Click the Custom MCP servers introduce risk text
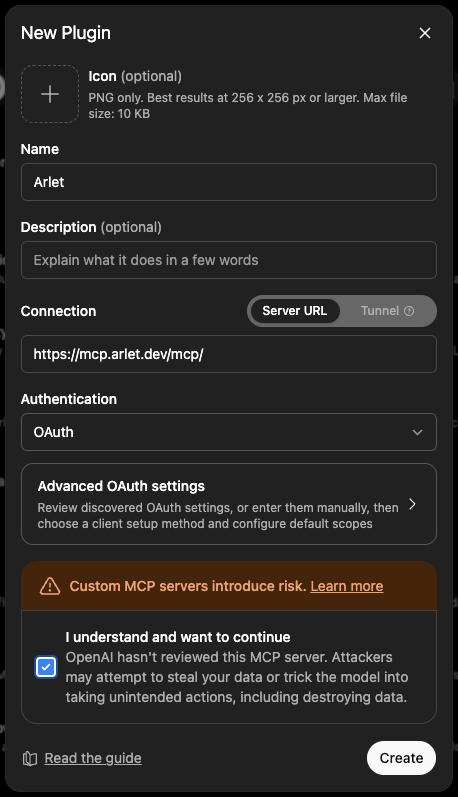This screenshot has height=797, width=458. tap(188, 586)
